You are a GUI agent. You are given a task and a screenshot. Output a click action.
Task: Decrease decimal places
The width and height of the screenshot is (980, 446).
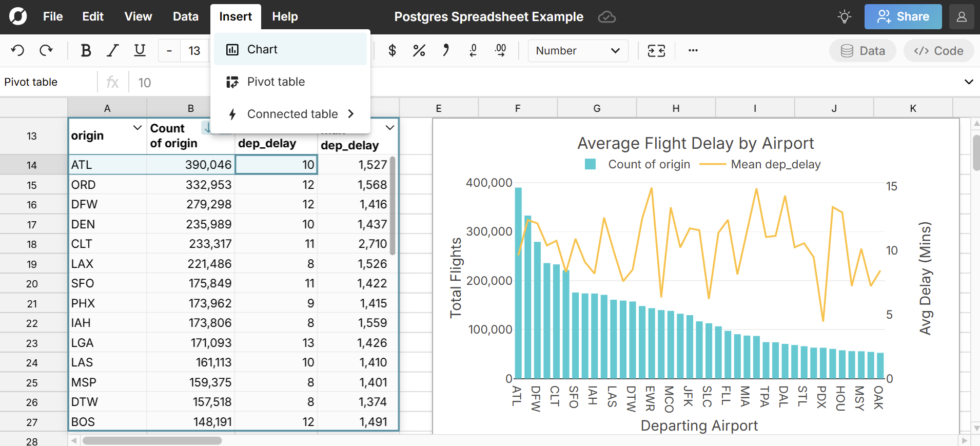473,50
